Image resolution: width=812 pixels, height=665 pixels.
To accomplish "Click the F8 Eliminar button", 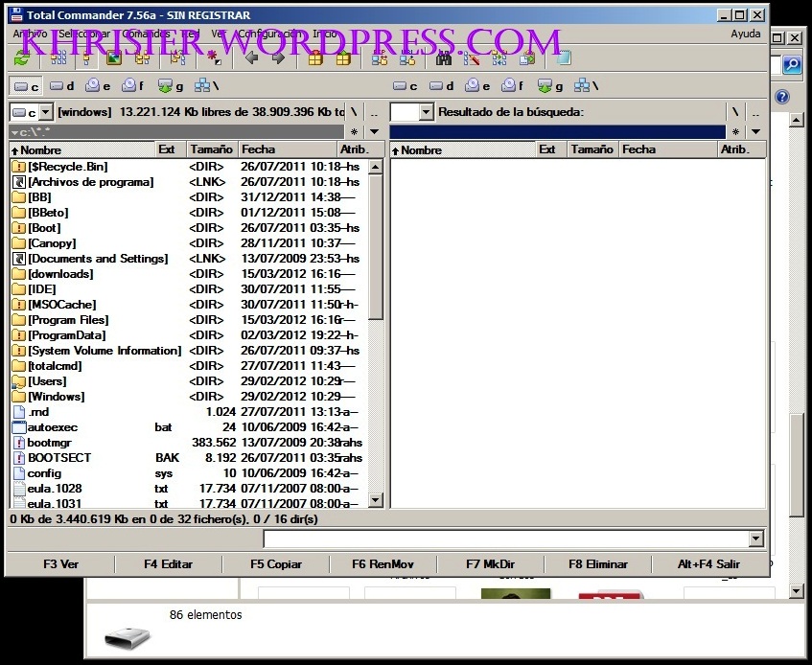I will pyautogui.click(x=598, y=564).
